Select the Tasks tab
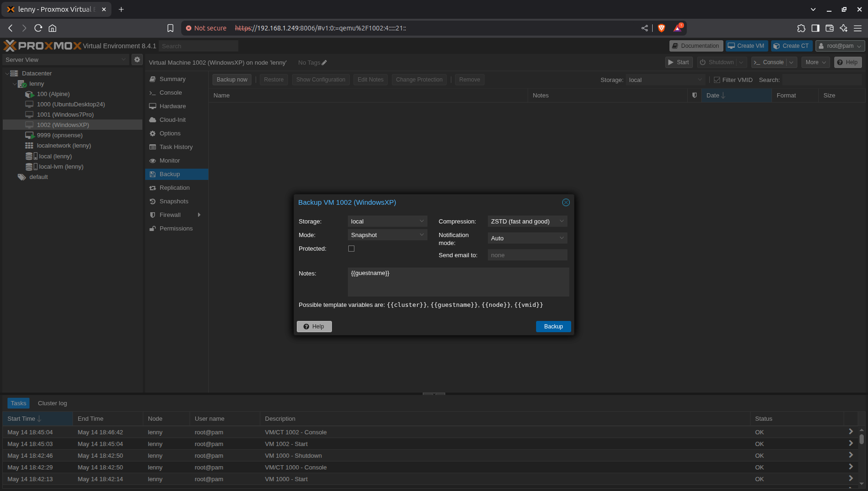Screen dimensions: 868x491 pyautogui.click(x=19, y=403)
